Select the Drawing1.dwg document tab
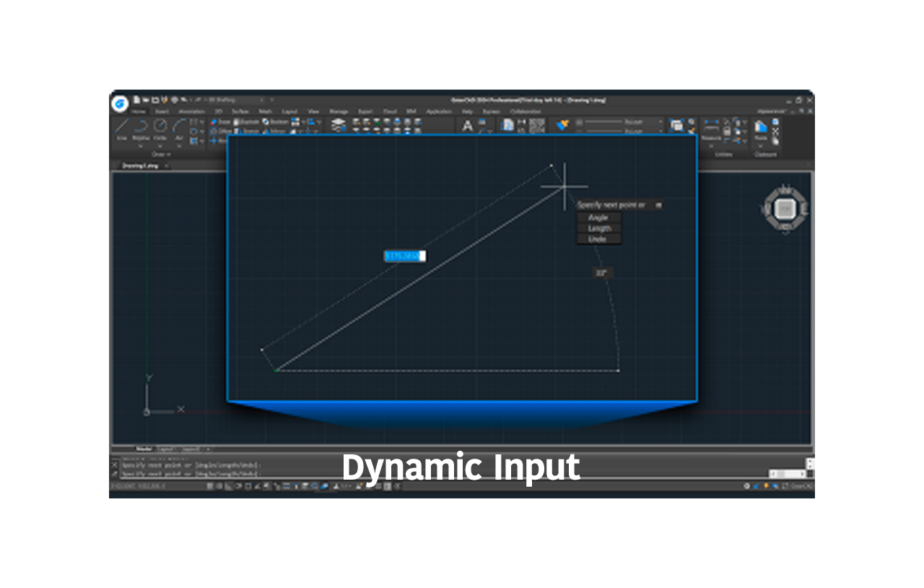Viewport: 924px width, 588px height. [x=140, y=165]
